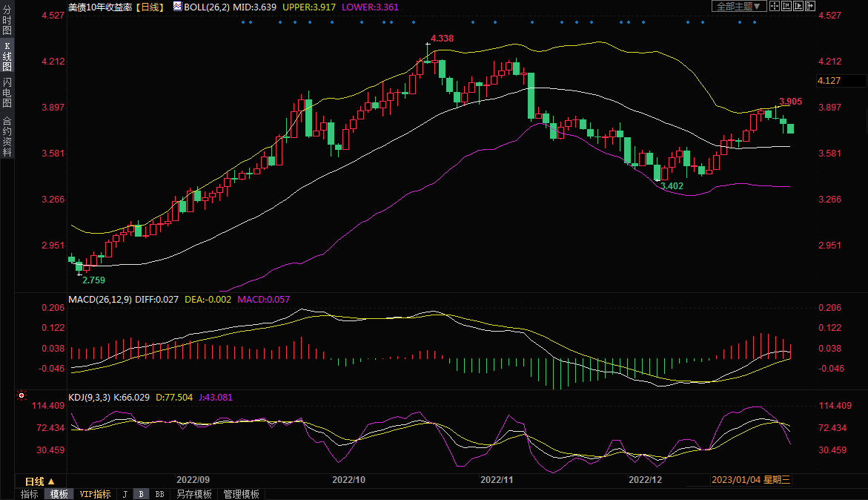Image resolution: width=868 pixels, height=500 pixels.
Task: Open the 全部主题 theme dropdown
Action: (x=738, y=6)
